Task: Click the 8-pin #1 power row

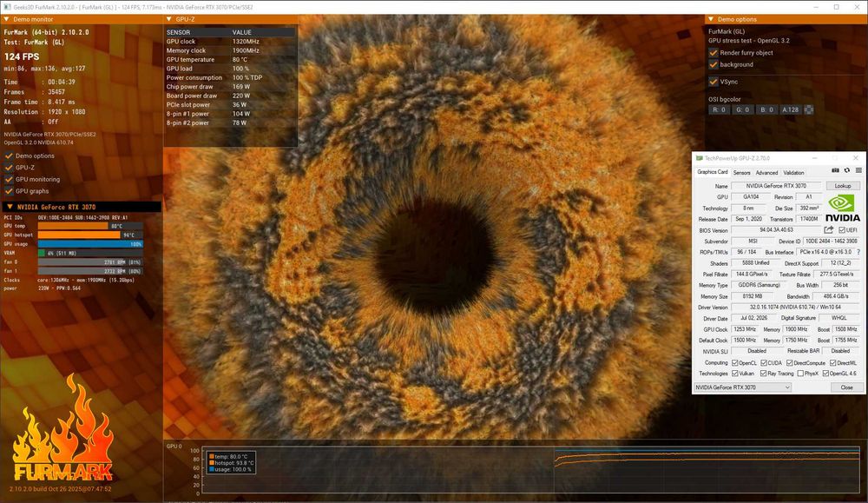Action: coord(230,114)
